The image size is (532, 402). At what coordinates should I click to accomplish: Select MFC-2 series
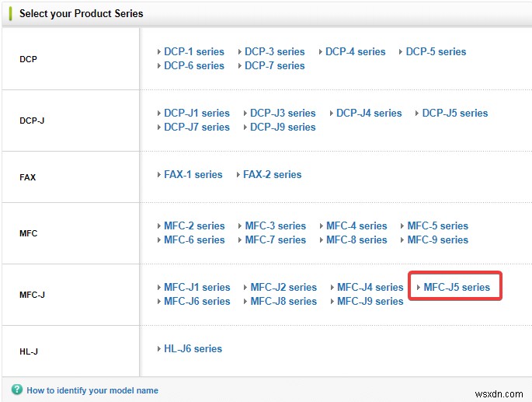pos(193,225)
